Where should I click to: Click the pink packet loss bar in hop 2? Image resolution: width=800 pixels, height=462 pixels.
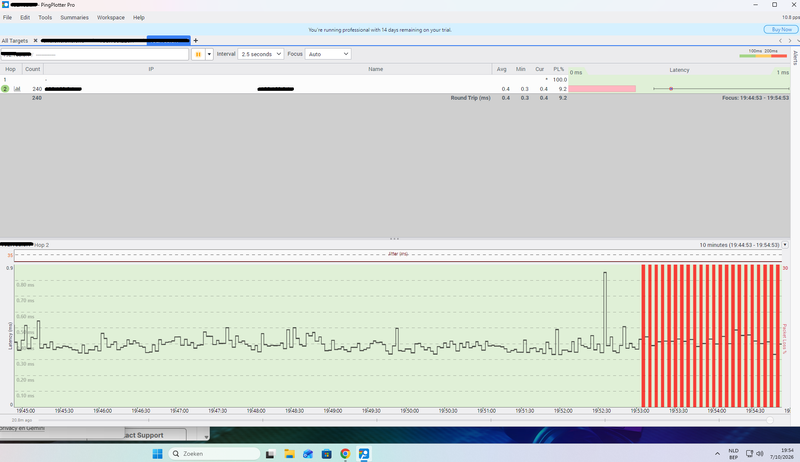[x=602, y=89]
